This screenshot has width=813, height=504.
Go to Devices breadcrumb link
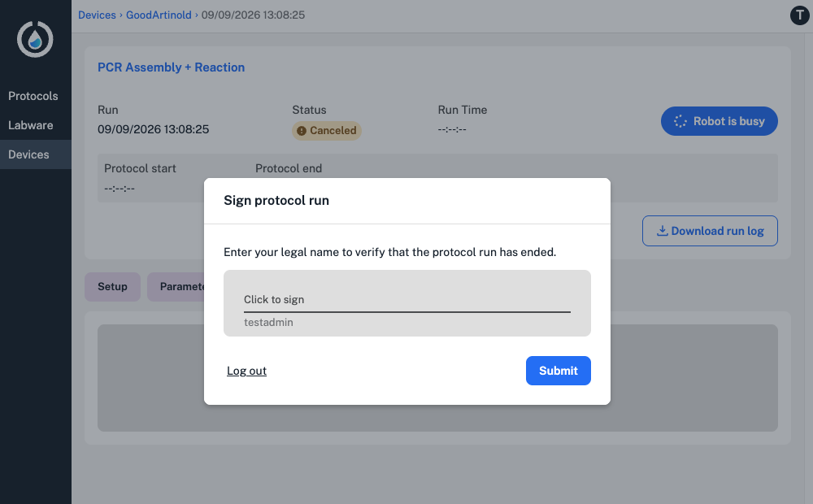(97, 15)
